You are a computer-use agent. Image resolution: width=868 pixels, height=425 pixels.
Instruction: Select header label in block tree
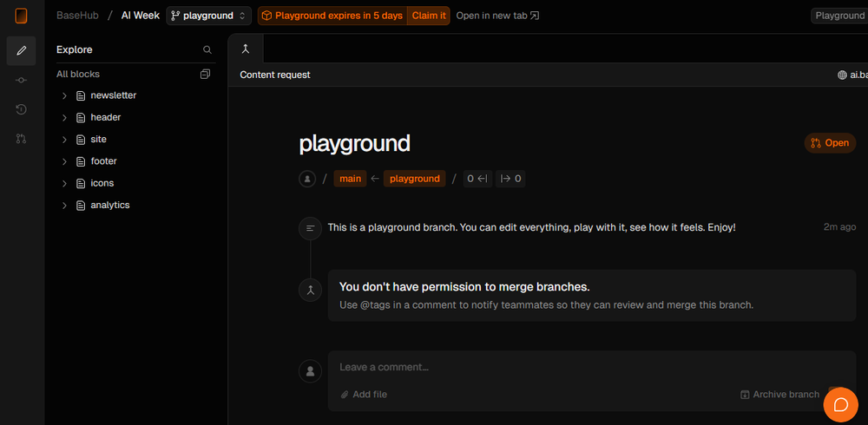pyautogui.click(x=106, y=117)
